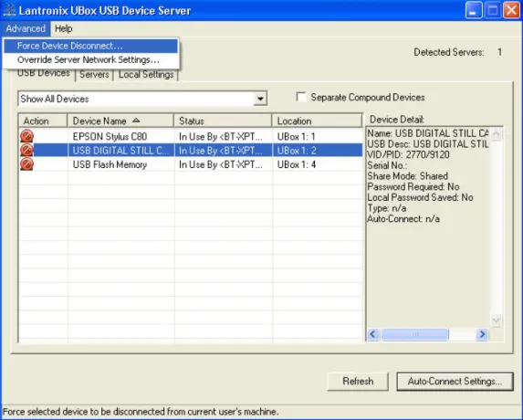Sort by Location column header
The height and width of the screenshot is (420, 523).
pyautogui.click(x=317, y=121)
